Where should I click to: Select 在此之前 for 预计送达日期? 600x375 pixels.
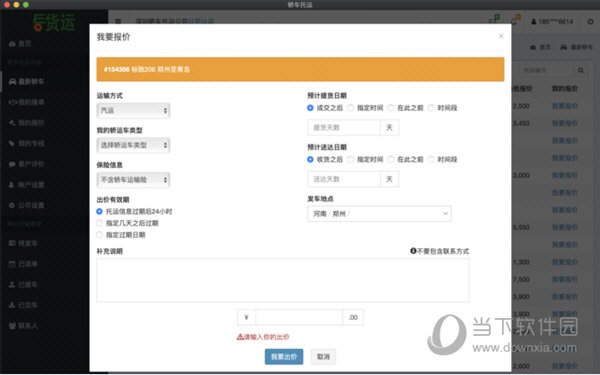pyautogui.click(x=391, y=159)
